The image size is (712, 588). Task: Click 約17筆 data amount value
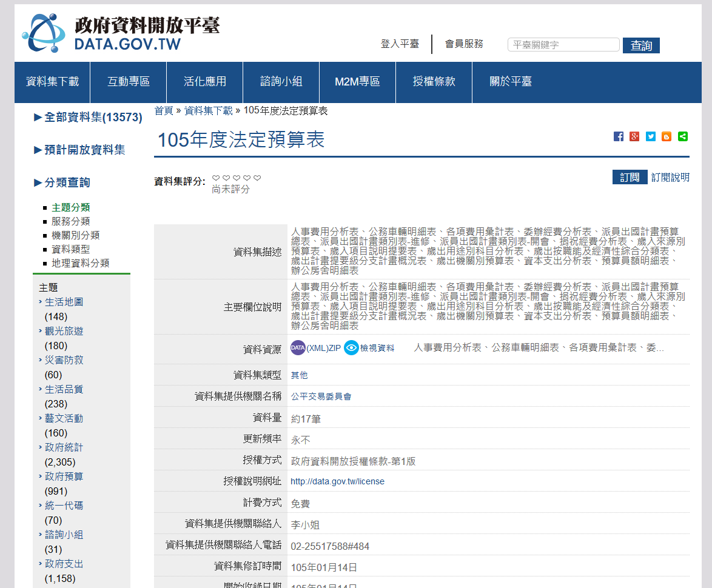coord(306,419)
